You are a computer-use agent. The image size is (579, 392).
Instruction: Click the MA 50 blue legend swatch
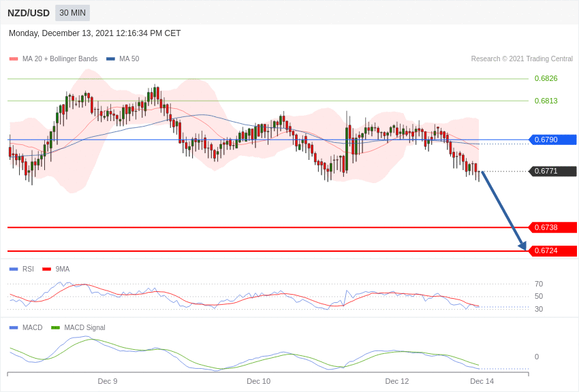pos(110,59)
